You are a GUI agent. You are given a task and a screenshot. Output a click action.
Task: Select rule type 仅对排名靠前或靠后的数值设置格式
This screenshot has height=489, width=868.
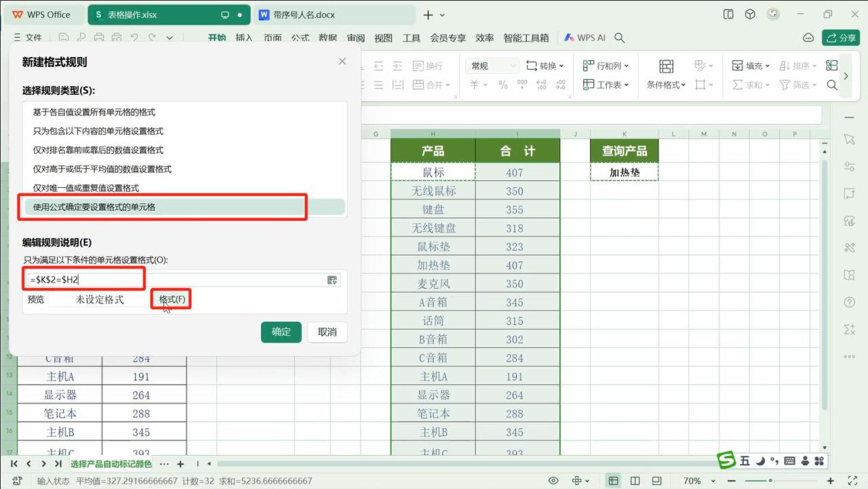tap(184, 150)
